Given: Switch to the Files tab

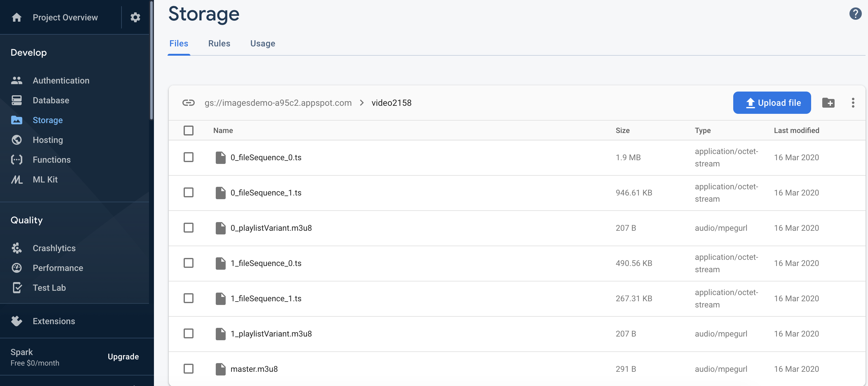Looking at the screenshot, I should coord(179,44).
